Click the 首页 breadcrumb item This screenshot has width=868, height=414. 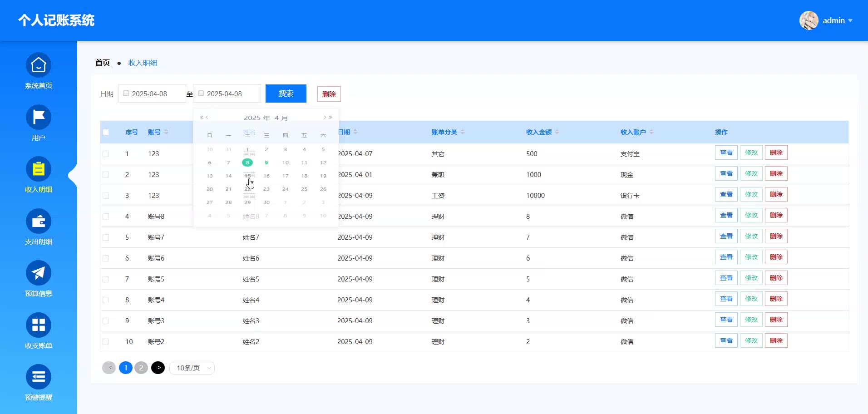103,63
